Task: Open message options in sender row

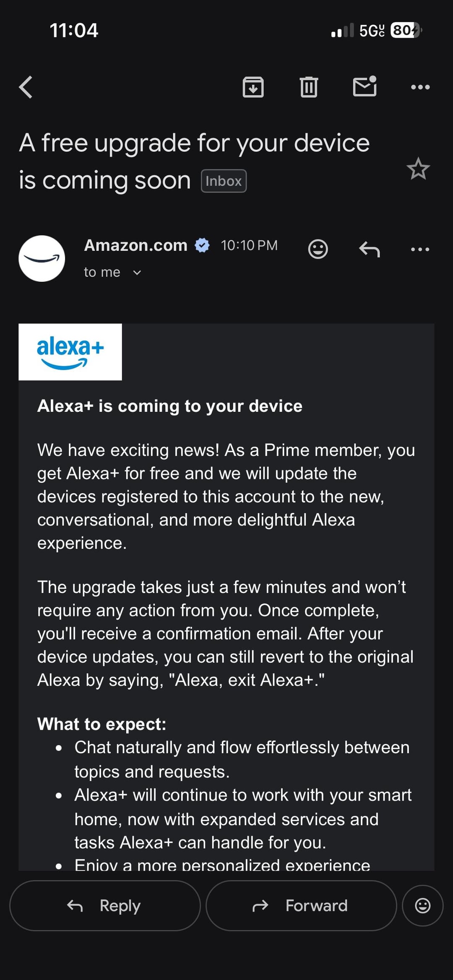Action: pyautogui.click(x=420, y=249)
